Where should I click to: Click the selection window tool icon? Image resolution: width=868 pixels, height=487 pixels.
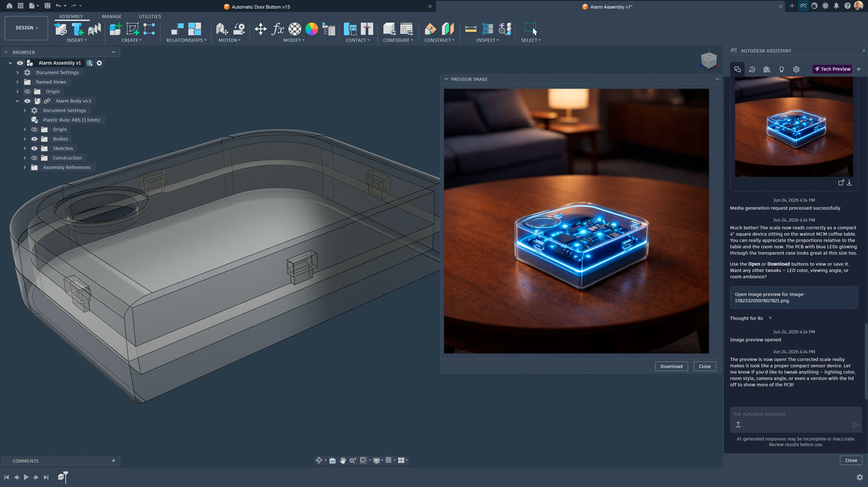[531, 28]
